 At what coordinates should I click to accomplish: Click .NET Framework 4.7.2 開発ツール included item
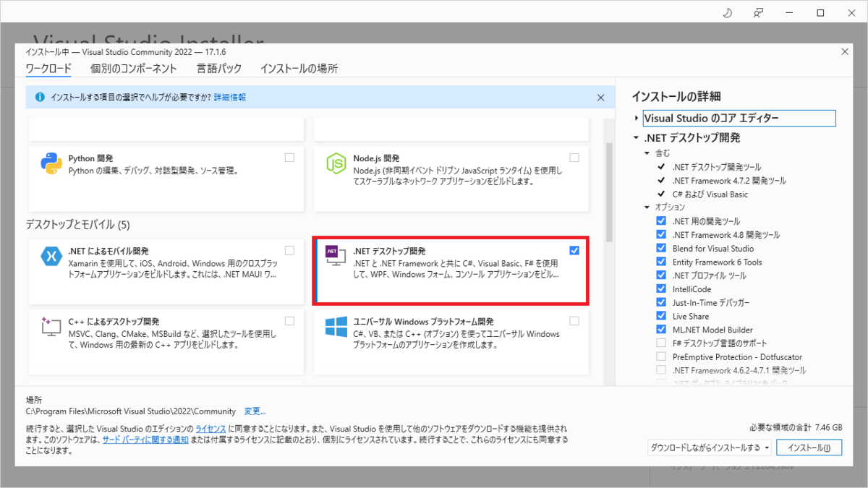tap(729, 181)
